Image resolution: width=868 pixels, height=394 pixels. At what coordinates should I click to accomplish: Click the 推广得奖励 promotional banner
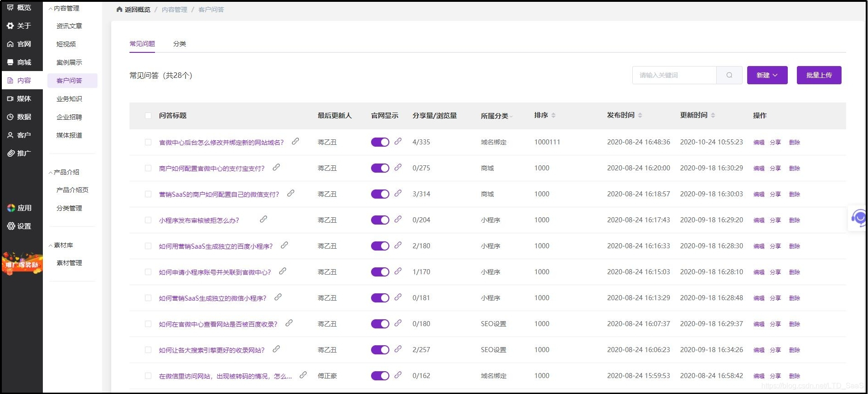pyautogui.click(x=22, y=264)
